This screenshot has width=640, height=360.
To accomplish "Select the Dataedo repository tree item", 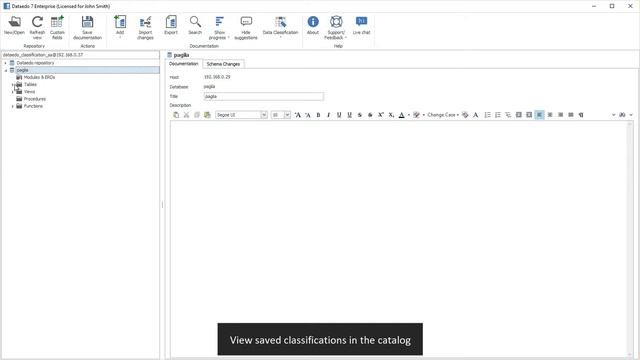I will click(x=35, y=63).
